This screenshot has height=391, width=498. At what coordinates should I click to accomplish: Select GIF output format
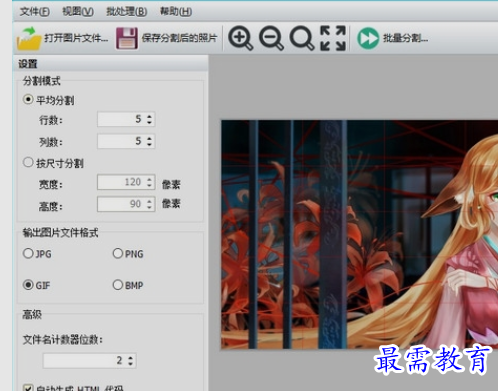28,285
